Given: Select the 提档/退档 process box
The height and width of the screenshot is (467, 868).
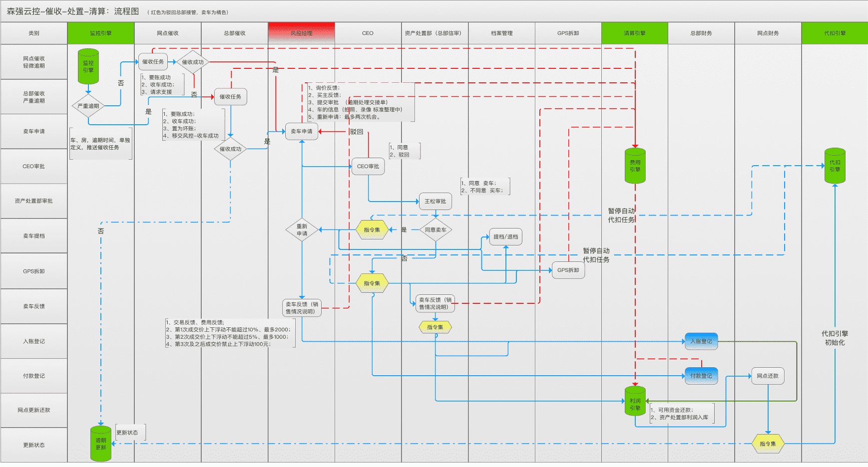Looking at the screenshot, I should (x=506, y=236).
